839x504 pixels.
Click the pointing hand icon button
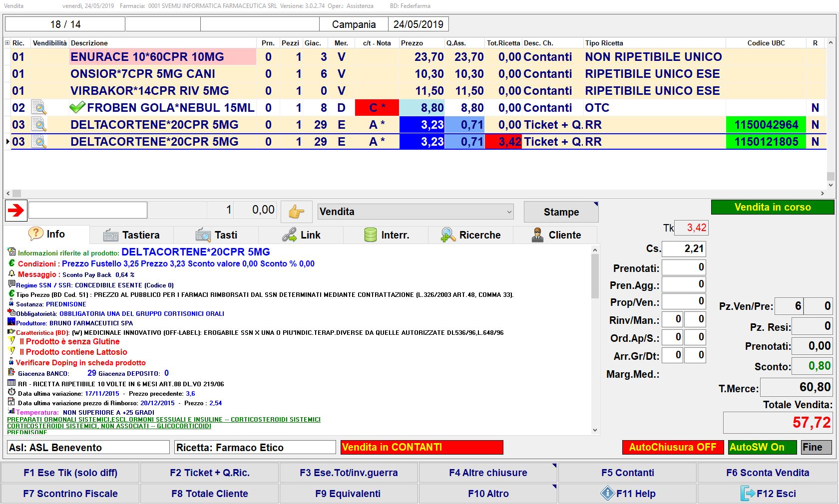pyautogui.click(x=296, y=212)
